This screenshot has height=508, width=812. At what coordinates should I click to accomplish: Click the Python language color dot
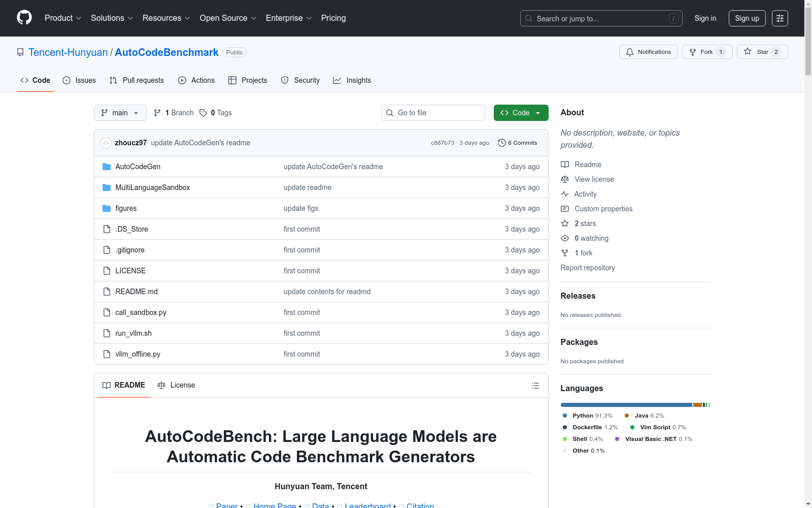[x=565, y=416]
